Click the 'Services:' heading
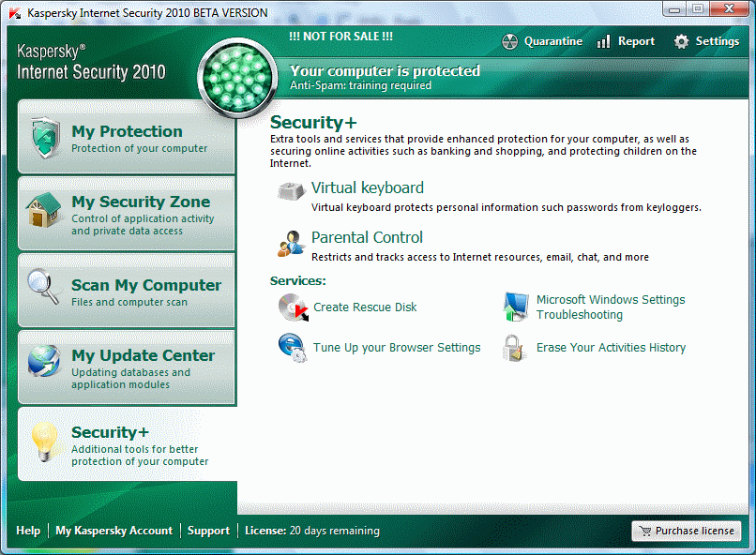The image size is (756, 555). point(298,281)
